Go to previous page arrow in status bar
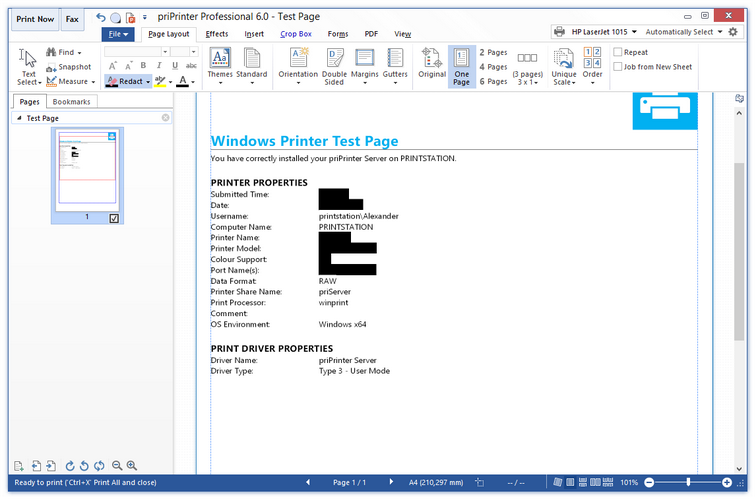 click(308, 482)
